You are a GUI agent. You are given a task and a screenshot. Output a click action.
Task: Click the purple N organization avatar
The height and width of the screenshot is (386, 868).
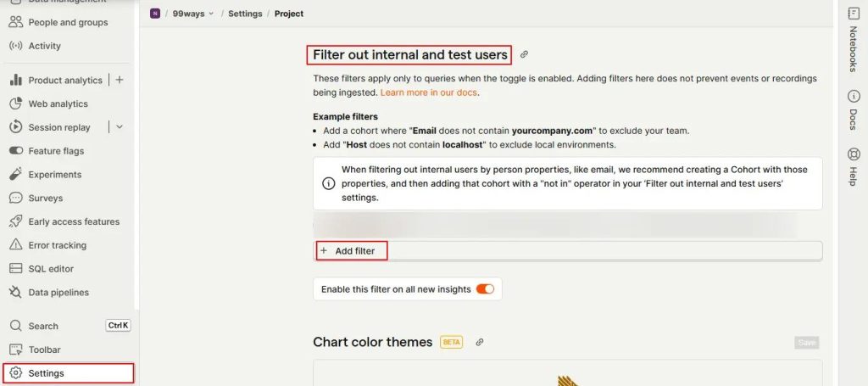point(155,14)
